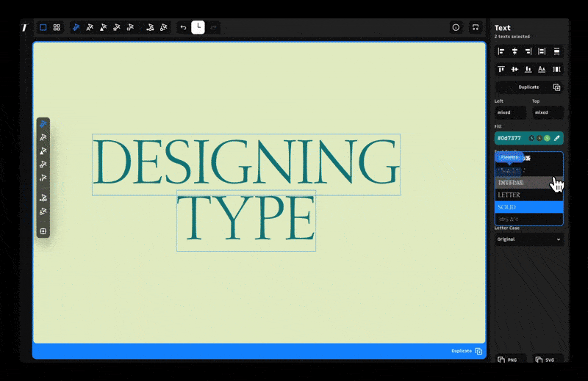Viewport: 588px width, 381px height.
Task: Choose LETTER from the font list
Action: pos(528,195)
